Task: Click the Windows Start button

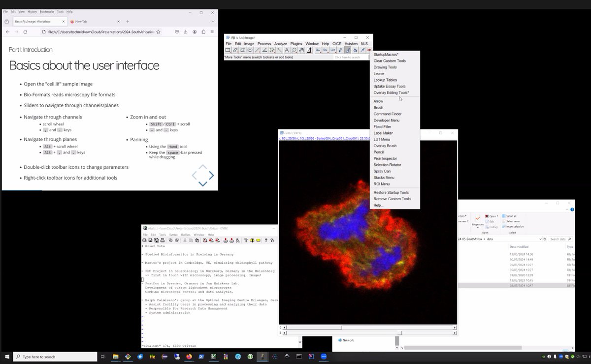Action: tap(7, 357)
